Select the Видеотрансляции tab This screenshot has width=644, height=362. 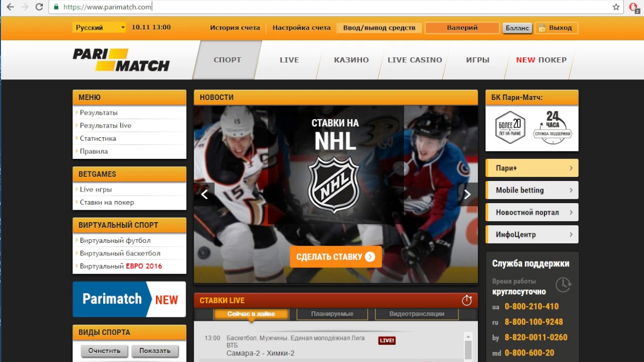coord(417,314)
